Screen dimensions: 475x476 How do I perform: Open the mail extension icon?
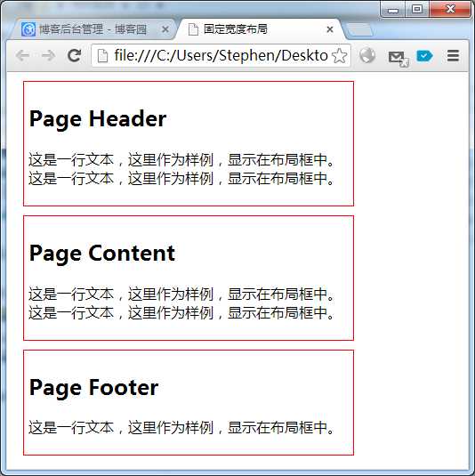tap(399, 58)
